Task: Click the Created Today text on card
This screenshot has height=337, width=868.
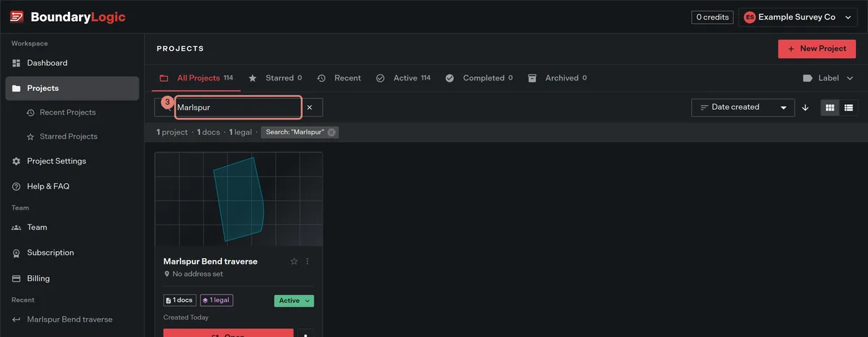Action: point(186,317)
